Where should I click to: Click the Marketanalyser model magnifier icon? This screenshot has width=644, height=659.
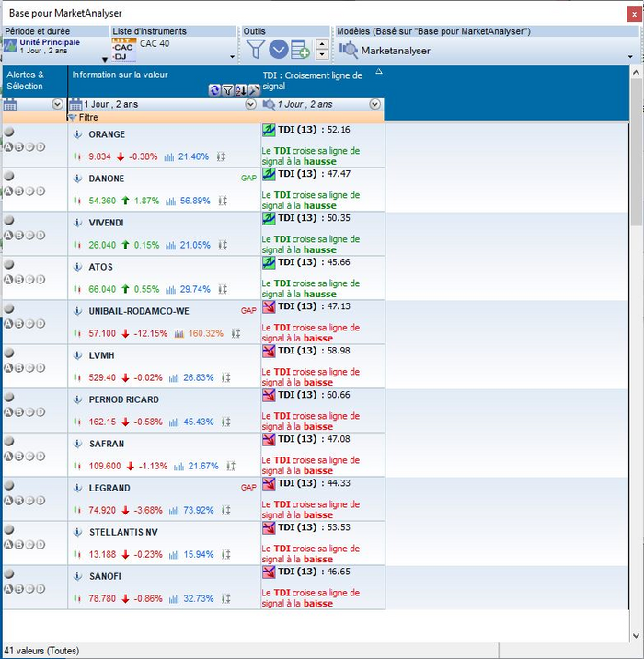click(349, 51)
